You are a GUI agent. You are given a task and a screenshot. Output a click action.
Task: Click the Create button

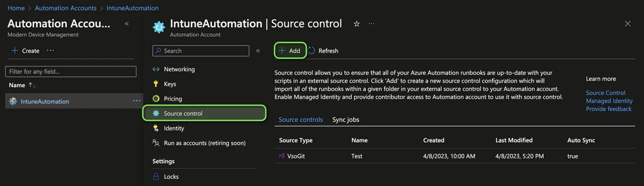[26, 51]
